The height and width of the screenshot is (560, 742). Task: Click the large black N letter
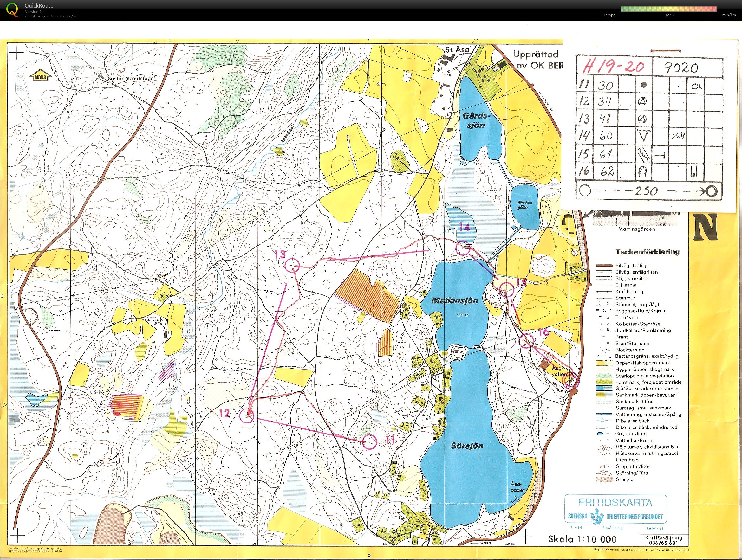[705, 227]
